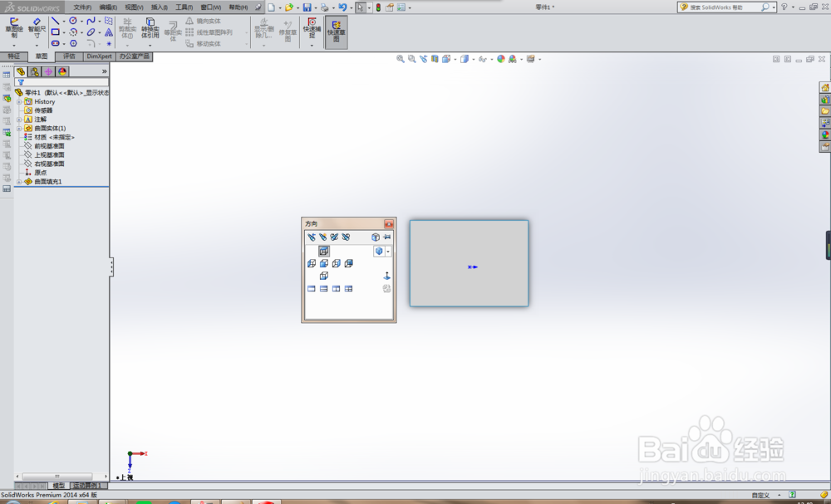The width and height of the screenshot is (831, 504).
Task: Click the filter funnel icon in feature tree
Action: 21,82
